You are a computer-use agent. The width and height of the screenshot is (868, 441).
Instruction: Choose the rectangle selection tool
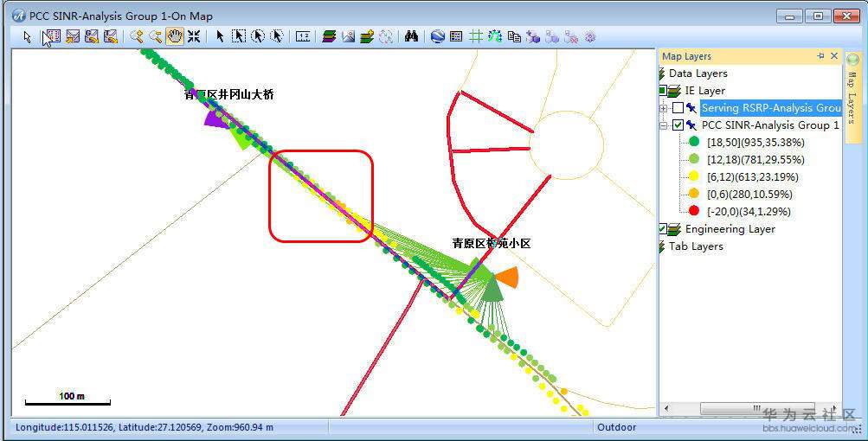239,37
